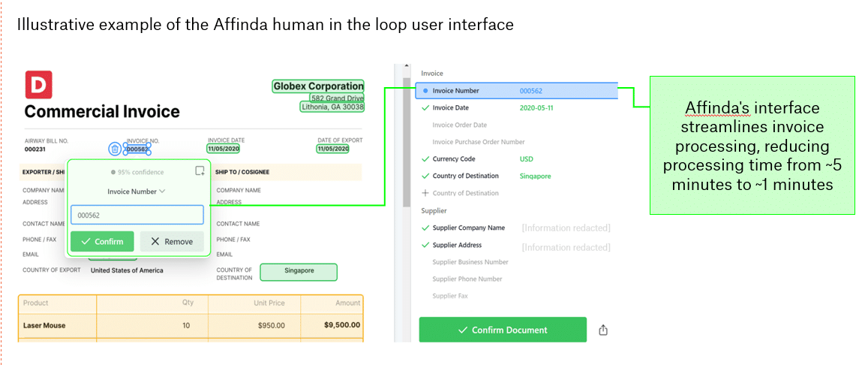Click the United States of America text
868x365 pixels.
pyautogui.click(x=127, y=270)
